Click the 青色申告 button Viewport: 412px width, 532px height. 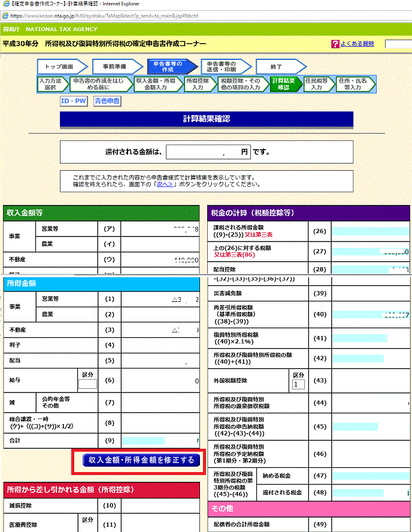tap(107, 101)
